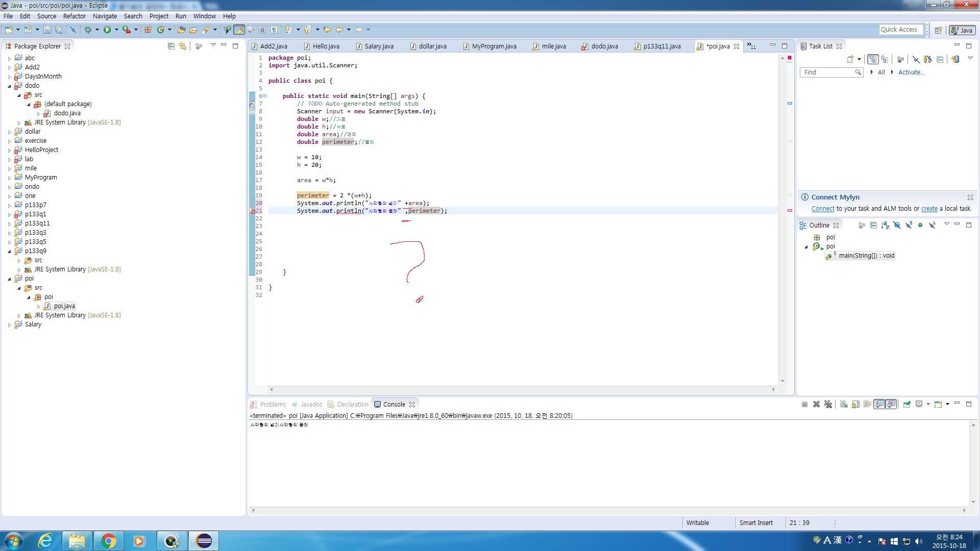Expand the Salary project node
The image size is (980, 551).
click(x=9, y=324)
